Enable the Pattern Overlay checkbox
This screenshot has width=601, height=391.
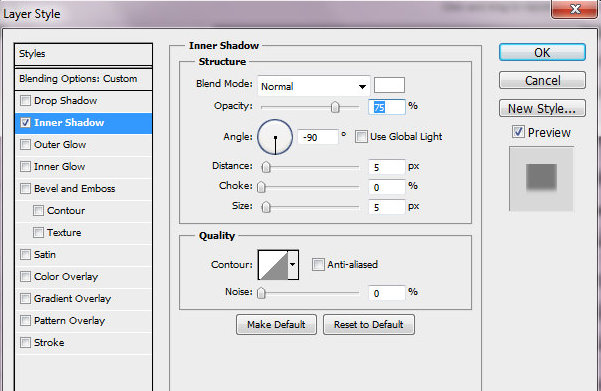(x=25, y=320)
